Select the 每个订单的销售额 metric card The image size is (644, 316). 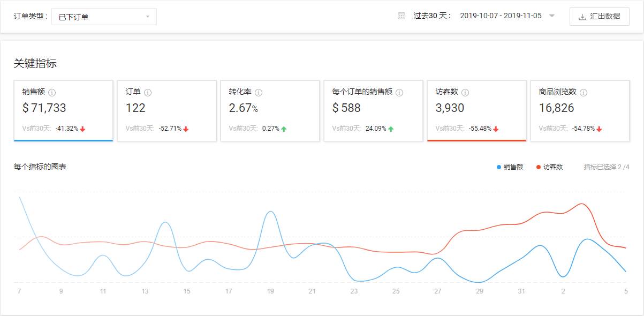click(x=373, y=111)
